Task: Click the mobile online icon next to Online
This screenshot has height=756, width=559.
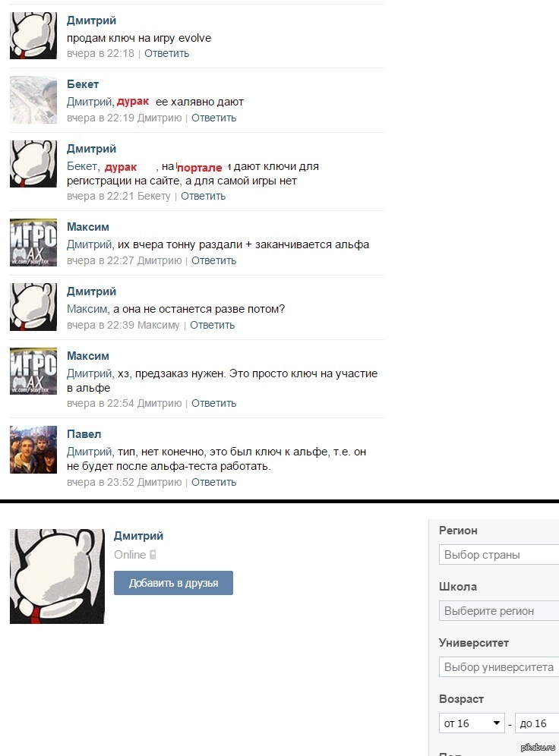Action: (x=153, y=554)
